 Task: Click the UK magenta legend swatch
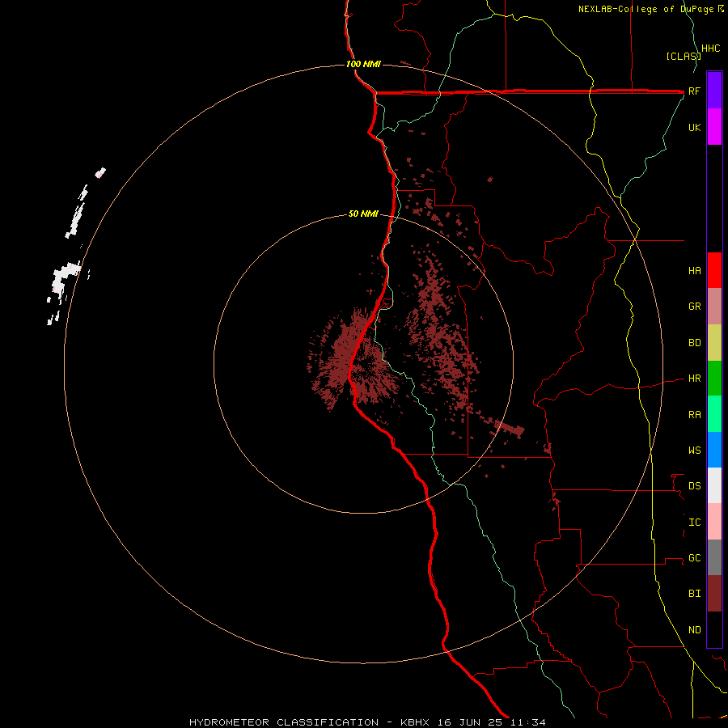click(714, 127)
